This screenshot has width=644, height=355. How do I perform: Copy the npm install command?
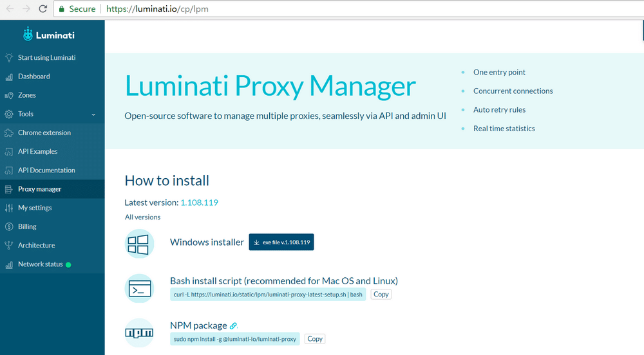tap(315, 339)
